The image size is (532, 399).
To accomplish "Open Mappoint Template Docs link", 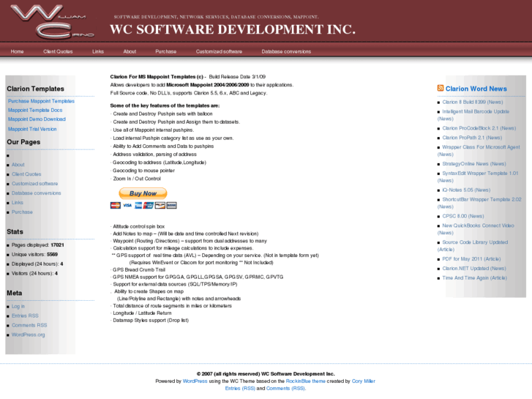I will pyautogui.click(x=35, y=111).
